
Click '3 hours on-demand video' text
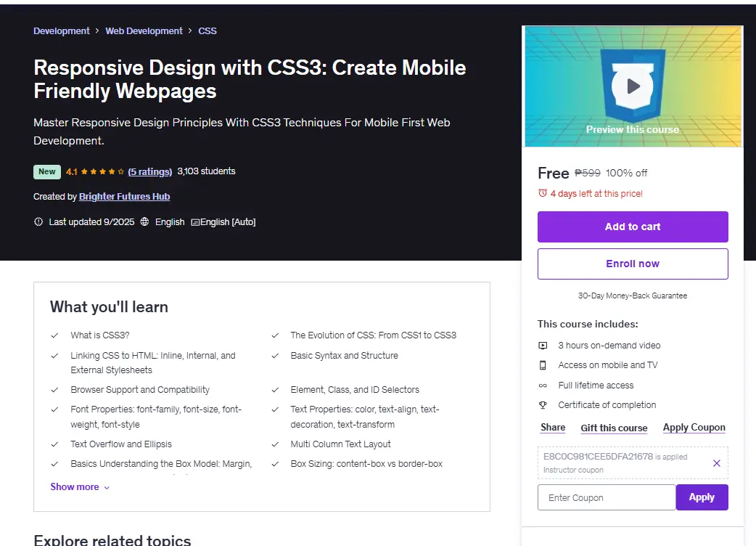tap(609, 346)
